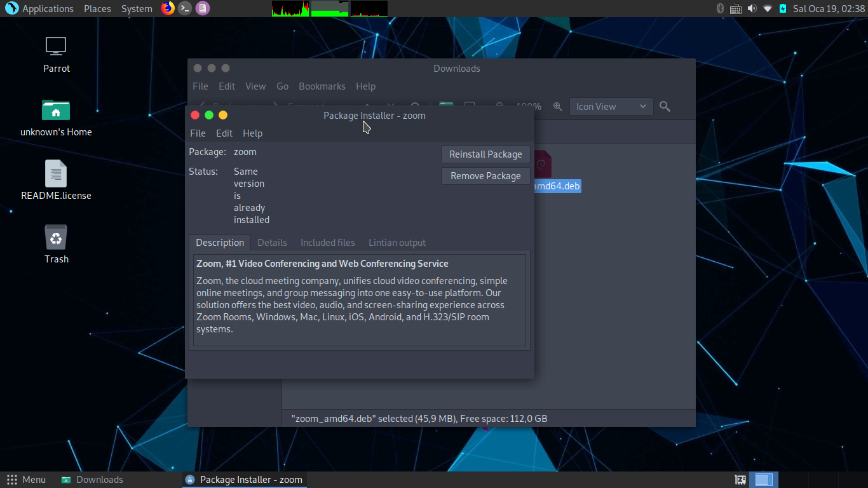
Task: Open the clock showing Sal Oca 19, 02:38
Action: point(829,9)
